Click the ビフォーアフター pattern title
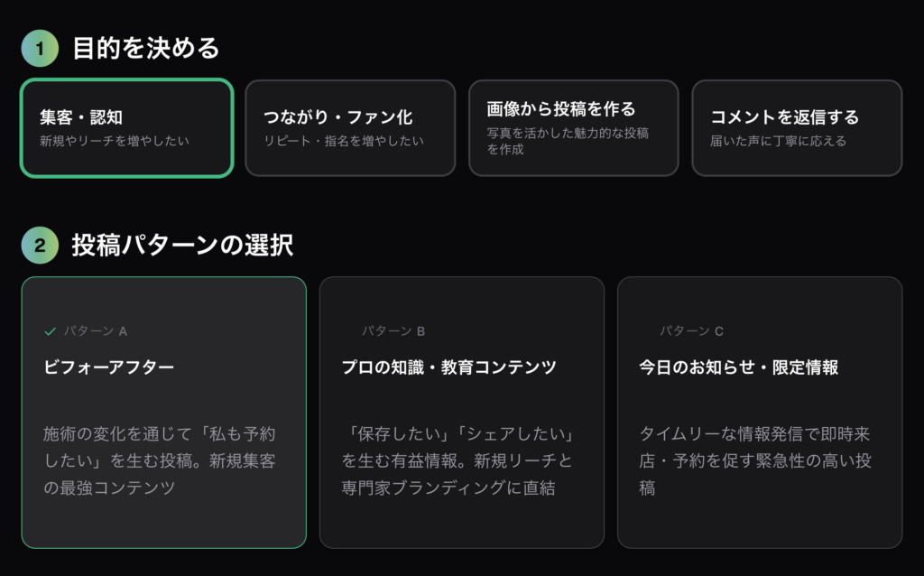The height and width of the screenshot is (576, 924). pos(109,367)
